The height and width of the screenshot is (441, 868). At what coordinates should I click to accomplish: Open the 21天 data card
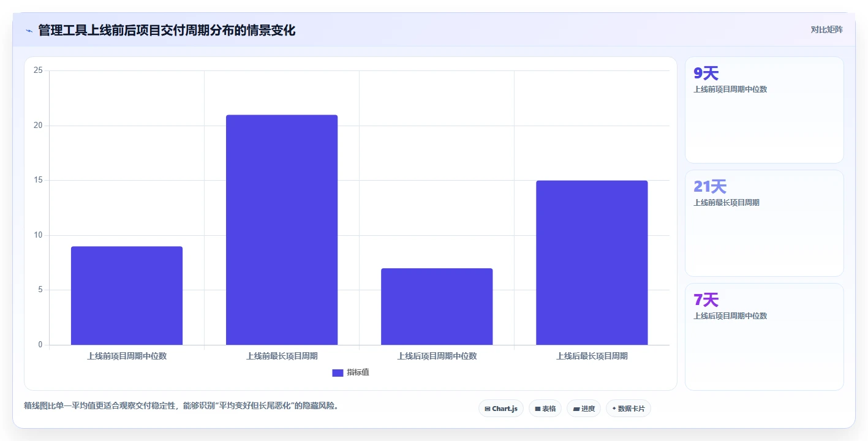(764, 223)
